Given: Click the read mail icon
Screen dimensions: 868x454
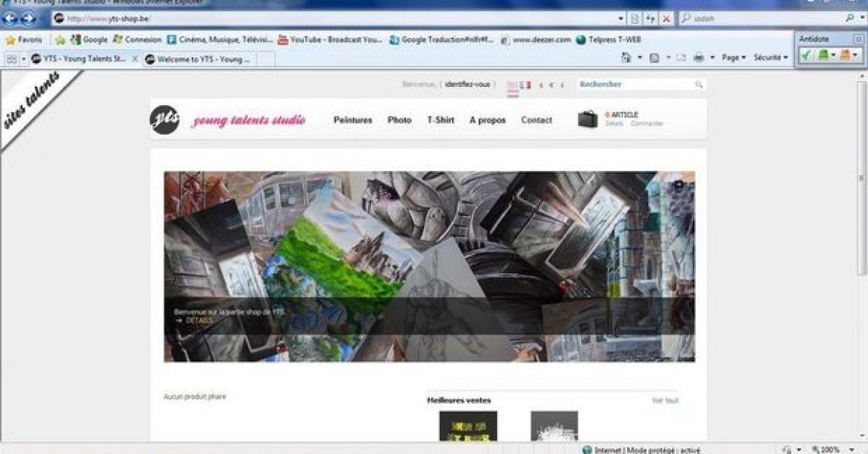Looking at the screenshot, I should pos(681,58).
